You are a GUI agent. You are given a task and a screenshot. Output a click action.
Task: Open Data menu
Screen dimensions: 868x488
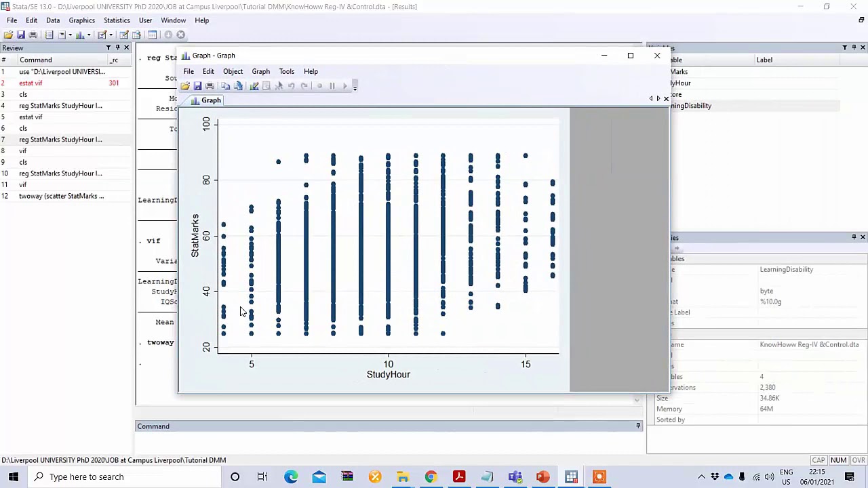click(x=53, y=20)
